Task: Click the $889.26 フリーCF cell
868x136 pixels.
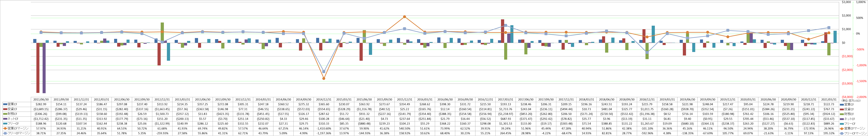Action: pos(829,124)
